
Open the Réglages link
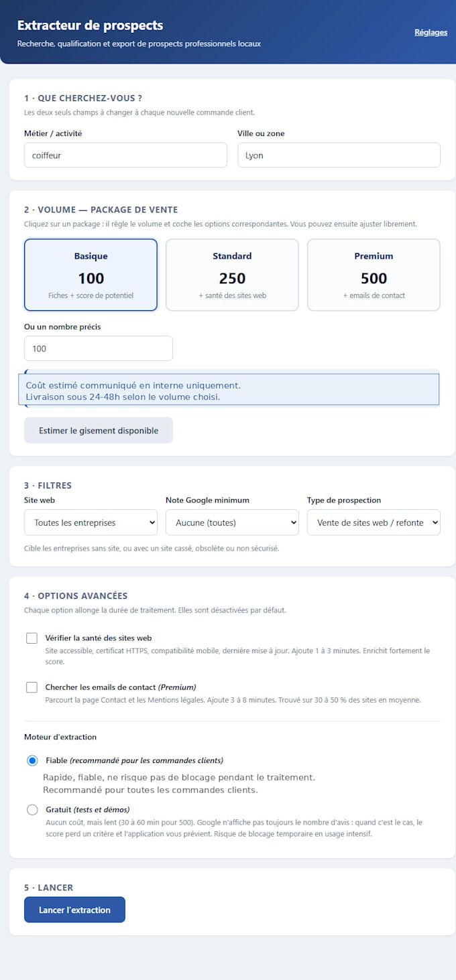click(x=431, y=32)
